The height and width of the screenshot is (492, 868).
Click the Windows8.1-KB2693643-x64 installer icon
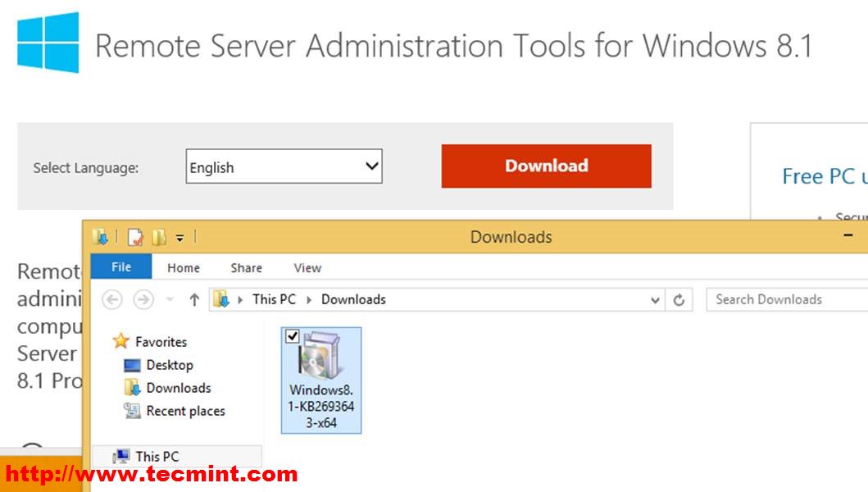click(x=320, y=355)
